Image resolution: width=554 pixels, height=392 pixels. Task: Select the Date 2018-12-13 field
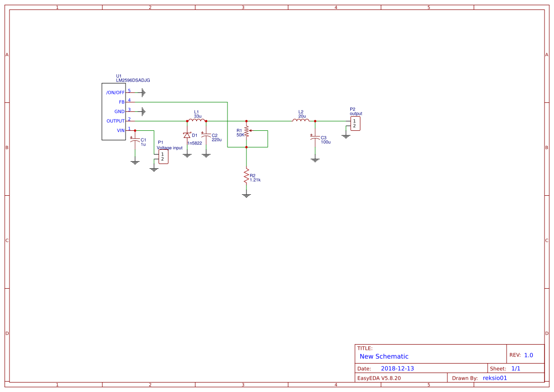click(x=398, y=368)
